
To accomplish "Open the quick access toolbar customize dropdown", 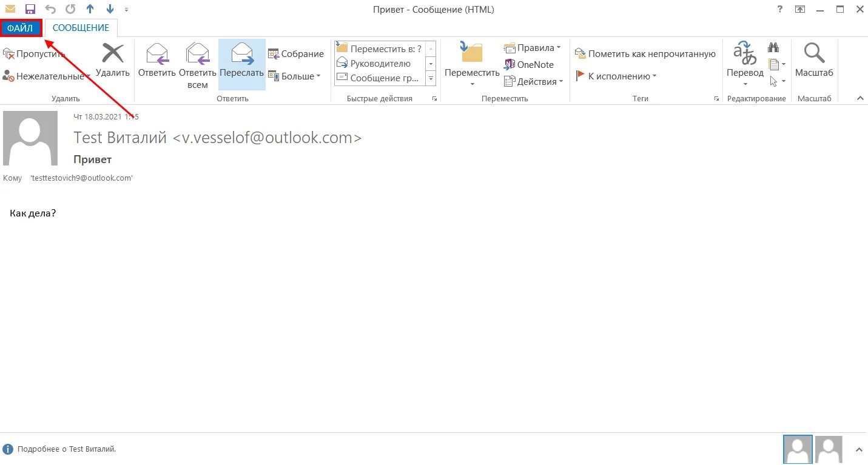I will [126, 10].
